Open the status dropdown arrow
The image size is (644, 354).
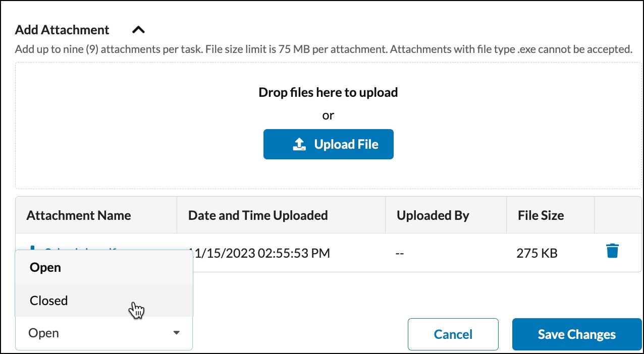point(176,333)
